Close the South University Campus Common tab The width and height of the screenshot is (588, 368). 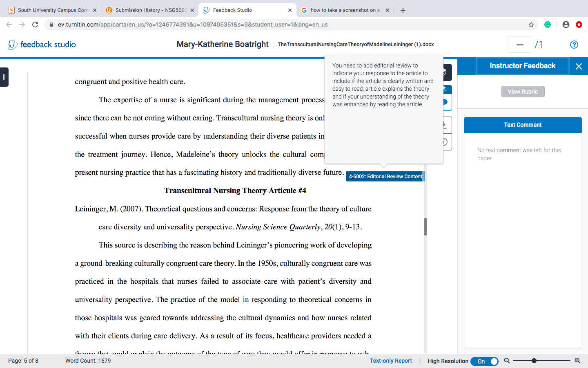pyautogui.click(x=95, y=10)
